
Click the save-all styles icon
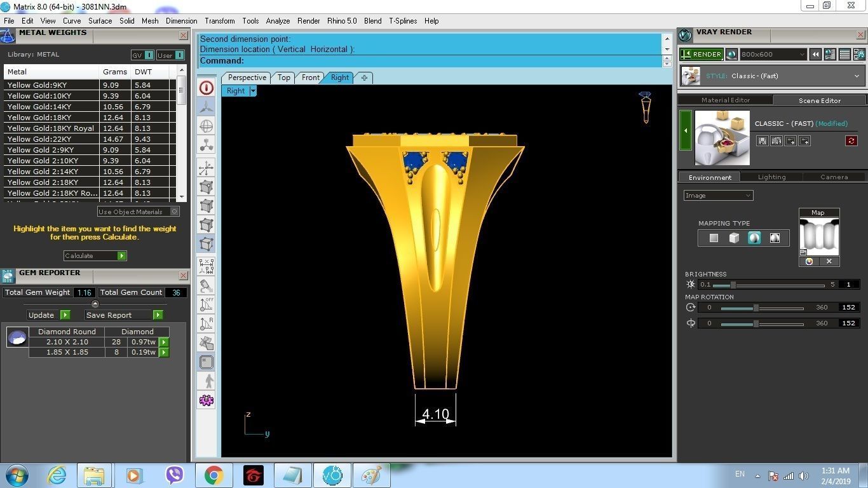tap(776, 140)
